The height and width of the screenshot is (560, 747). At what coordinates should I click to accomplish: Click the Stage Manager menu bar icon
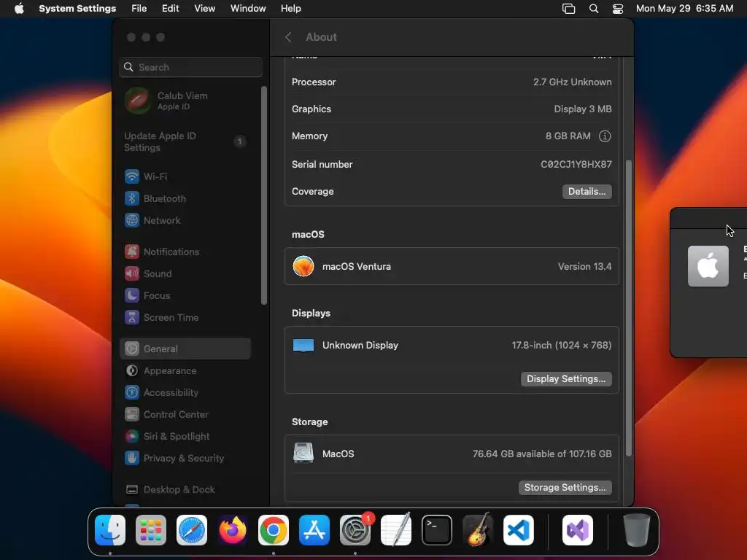tap(569, 9)
